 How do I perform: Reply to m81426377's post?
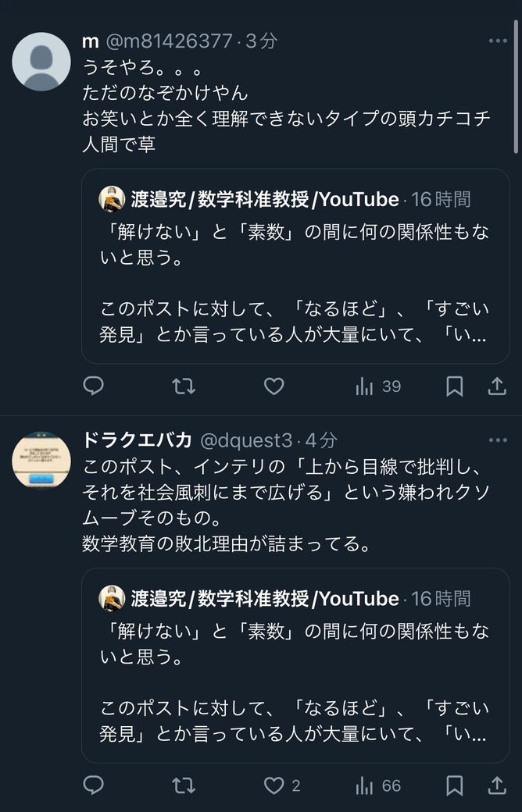click(94, 386)
